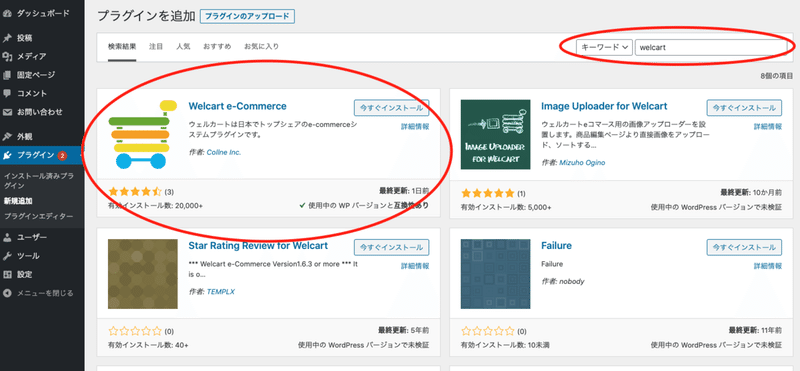
Task: Click the 8個の項目 result count
Action: [x=777, y=76]
